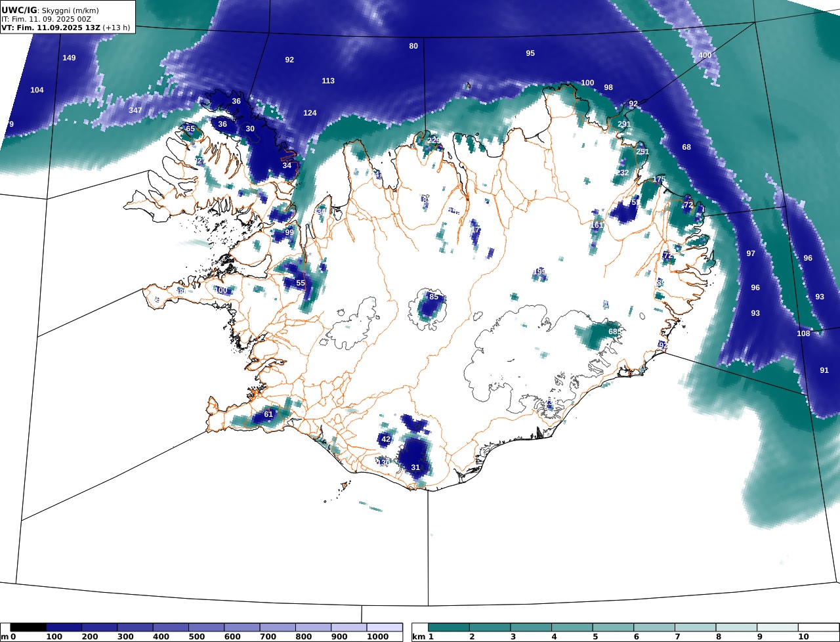The width and height of the screenshot is (840, 642).
Task: Click the visibility value 108
Action: tap(803, 333)
